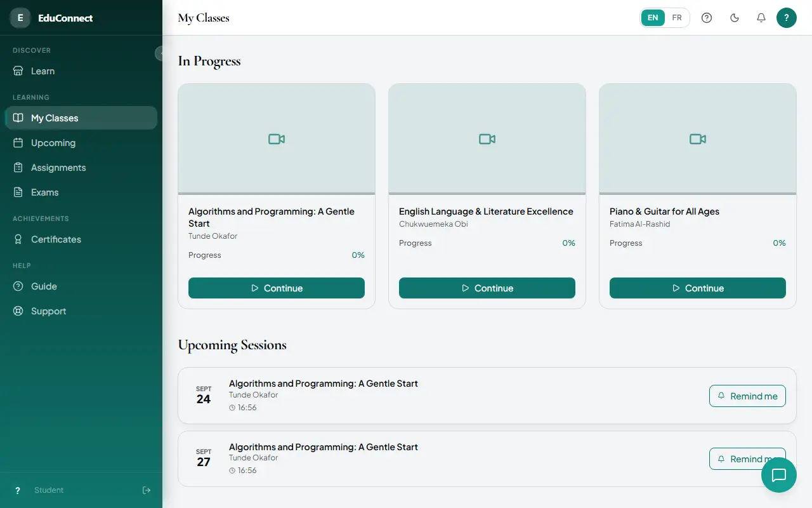Open the Guide help page
This screenshot has width=812, height=508.
click(81, 286)
